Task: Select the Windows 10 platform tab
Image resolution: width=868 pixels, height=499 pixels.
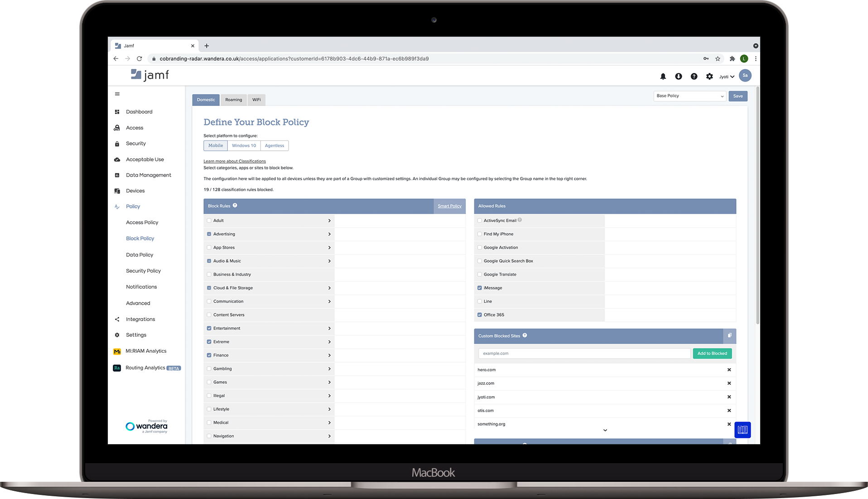Action: (243, 145)
